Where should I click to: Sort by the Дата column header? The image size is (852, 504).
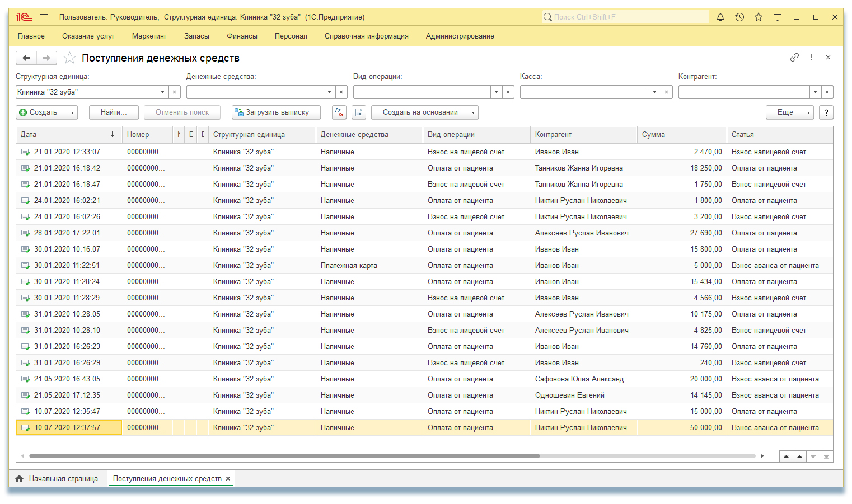point(69,135)
